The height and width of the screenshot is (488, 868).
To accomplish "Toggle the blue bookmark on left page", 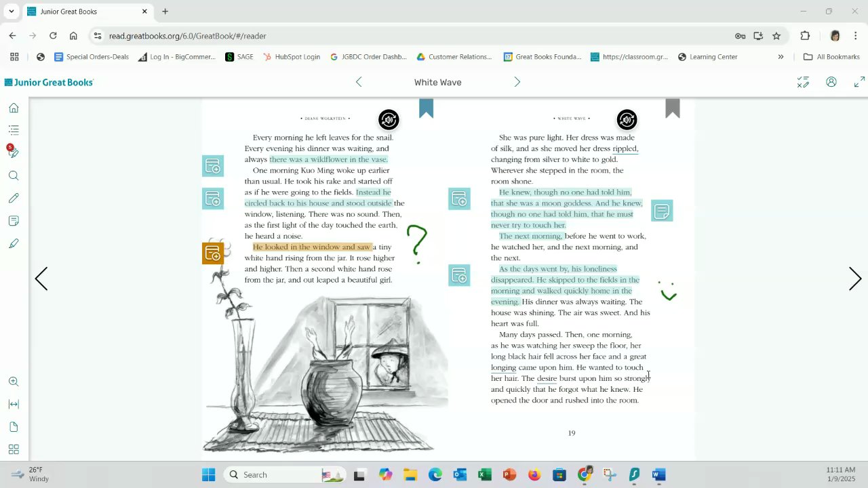I will coord(426,108).
